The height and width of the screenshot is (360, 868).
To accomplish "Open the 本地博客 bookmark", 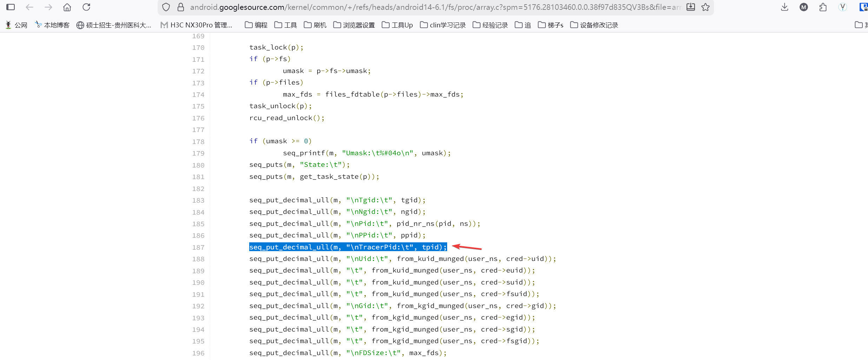I will (x=52, y=25).
